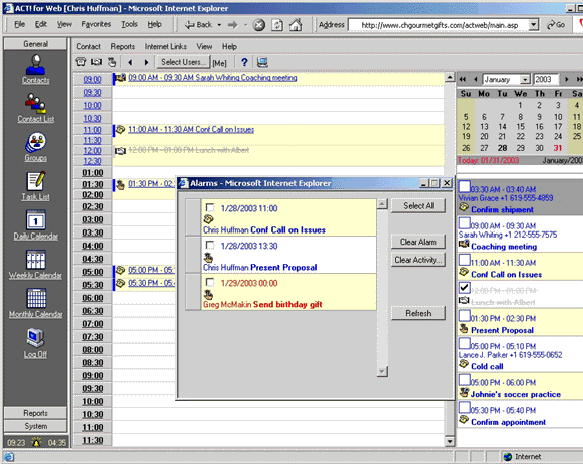583x464 pixels.
Task: Jump back one year in mini calendar
Action: coord(463,79)
